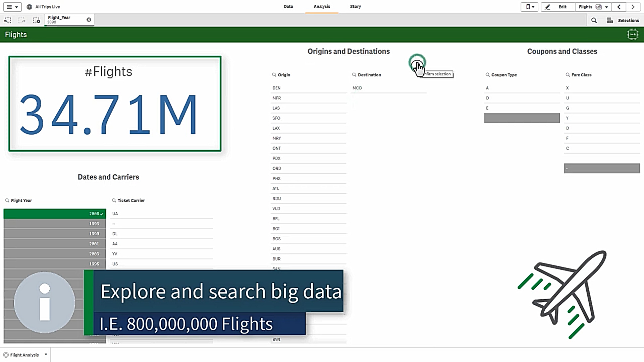Go to the next sheet arrow
The width and height of the screenshot is (644, 362).
click(633, 7)
